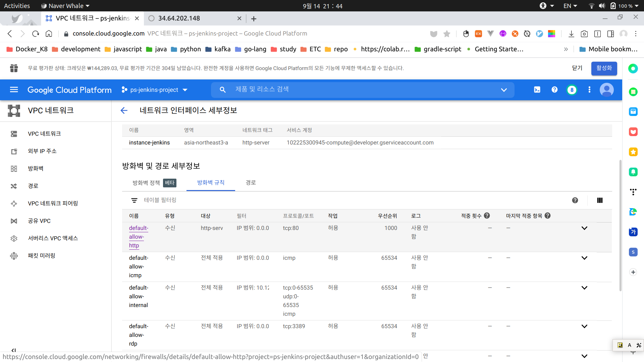Image resolution: width=644 pixels, height=362 pixels.
Task: Expand the default-allow-icmp rule row
Action: click(x=584, y=258)
